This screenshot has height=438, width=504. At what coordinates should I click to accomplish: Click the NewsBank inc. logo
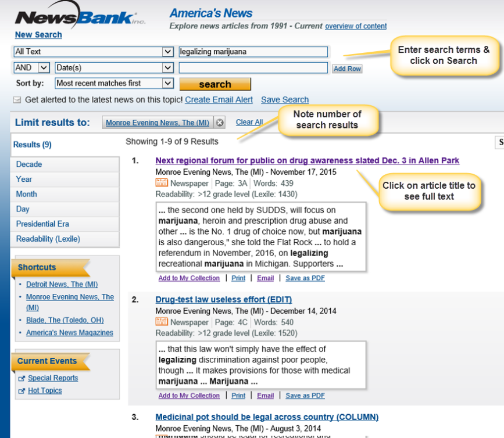tap(80, 15)
